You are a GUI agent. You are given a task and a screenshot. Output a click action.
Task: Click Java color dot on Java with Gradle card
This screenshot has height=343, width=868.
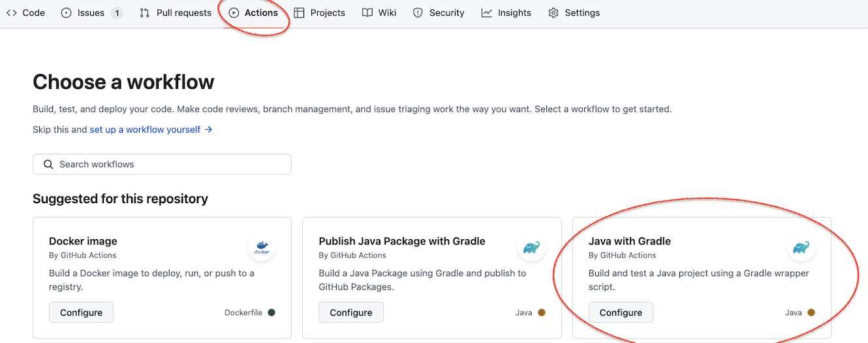coord(811,312)
